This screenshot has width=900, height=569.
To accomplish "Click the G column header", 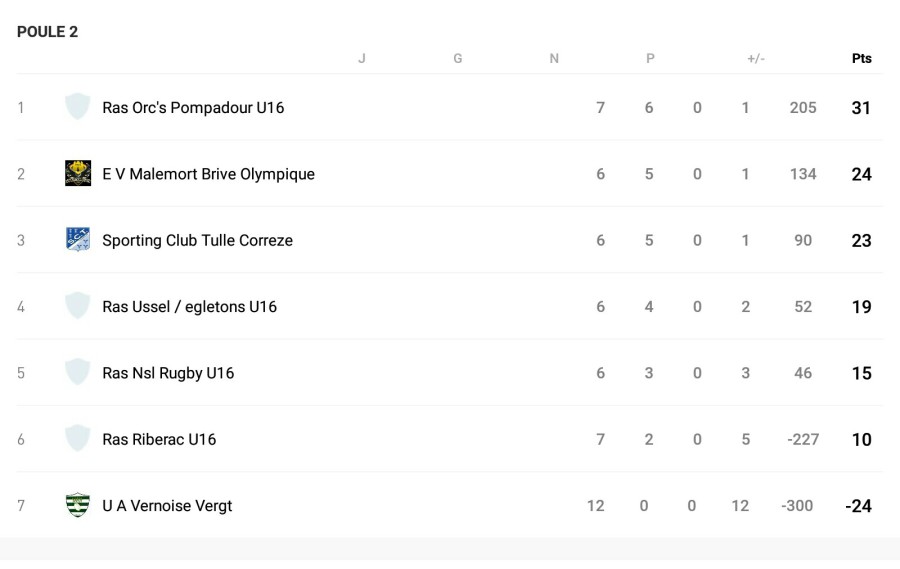I will (x=458, y=58).
